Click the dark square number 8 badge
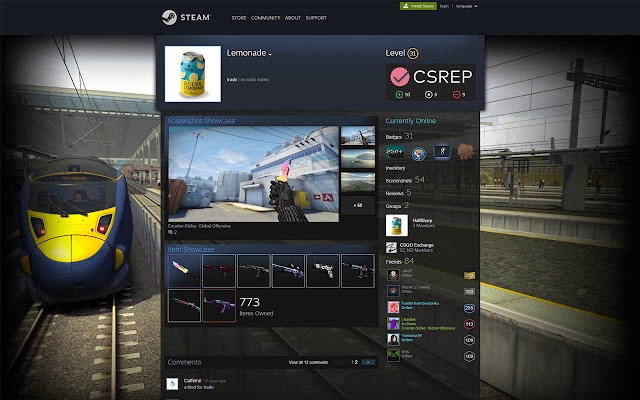The height and width of the screenshot is (400, 640). tap(442, 151)
